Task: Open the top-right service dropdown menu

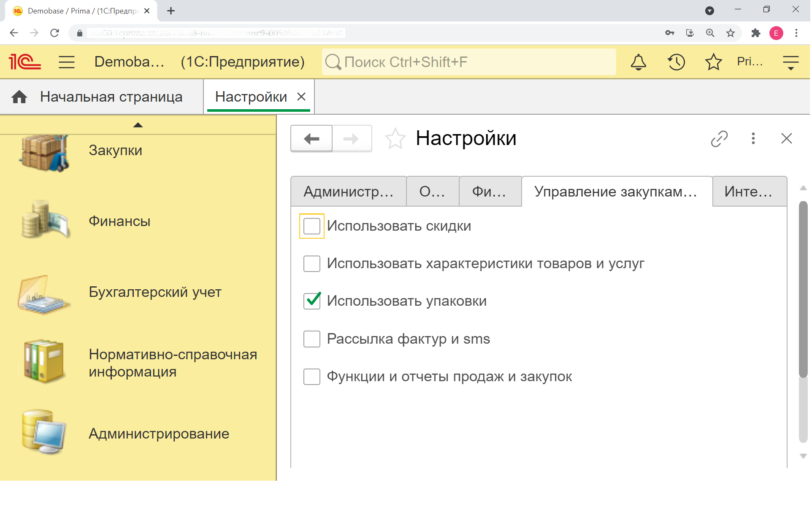Action: coord(790,62)
